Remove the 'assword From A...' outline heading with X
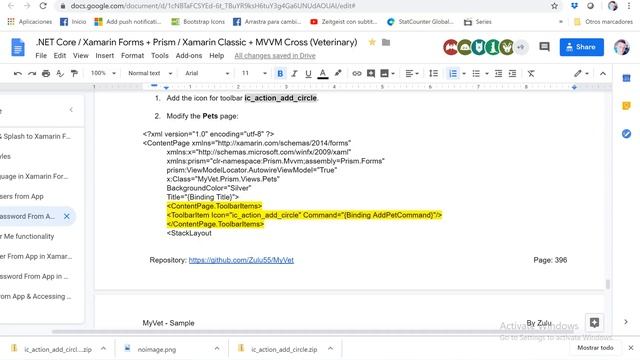640x360 pixels. click(x=67, y=216)
